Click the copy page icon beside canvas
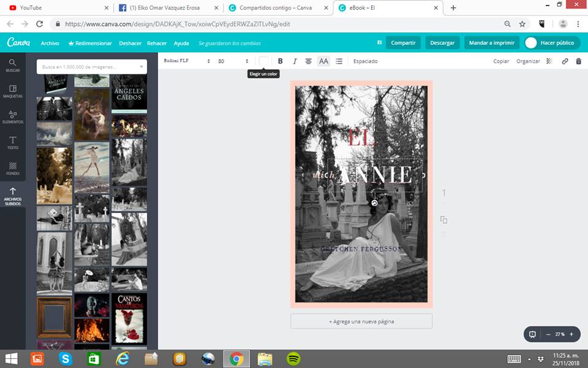The width and height of the screenshot is (588, 368). pos(444,220)
